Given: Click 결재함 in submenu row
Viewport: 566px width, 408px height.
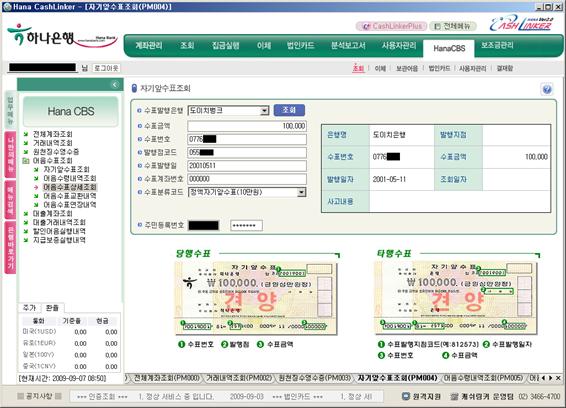Looking at the screenshot, I should (x=505, y=68).
